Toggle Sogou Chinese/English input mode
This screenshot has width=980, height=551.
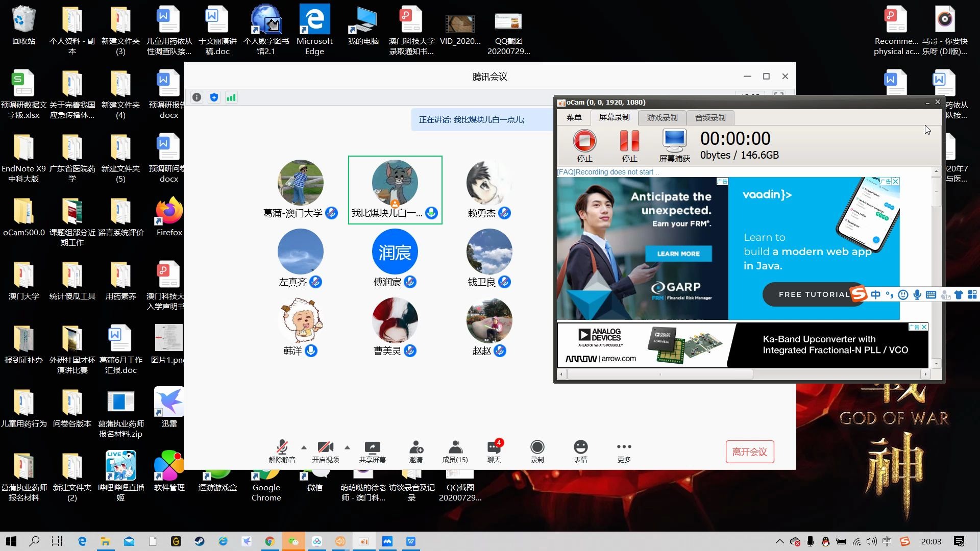(x=876, y=294)
